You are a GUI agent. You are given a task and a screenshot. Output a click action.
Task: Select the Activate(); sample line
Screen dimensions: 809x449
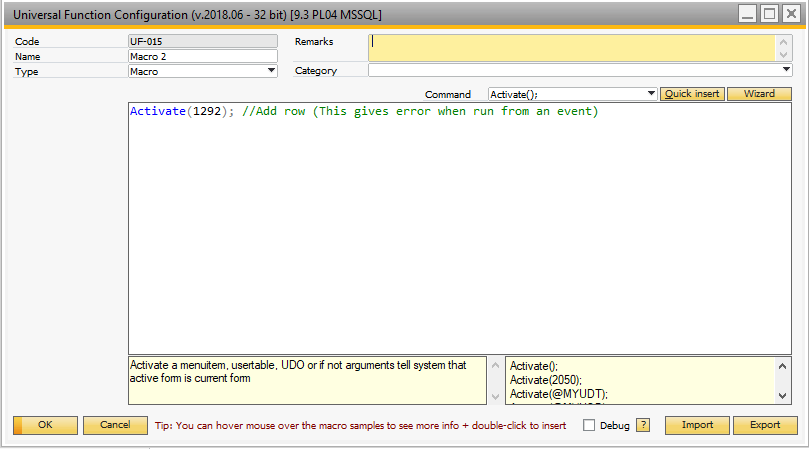coord(534,366)
